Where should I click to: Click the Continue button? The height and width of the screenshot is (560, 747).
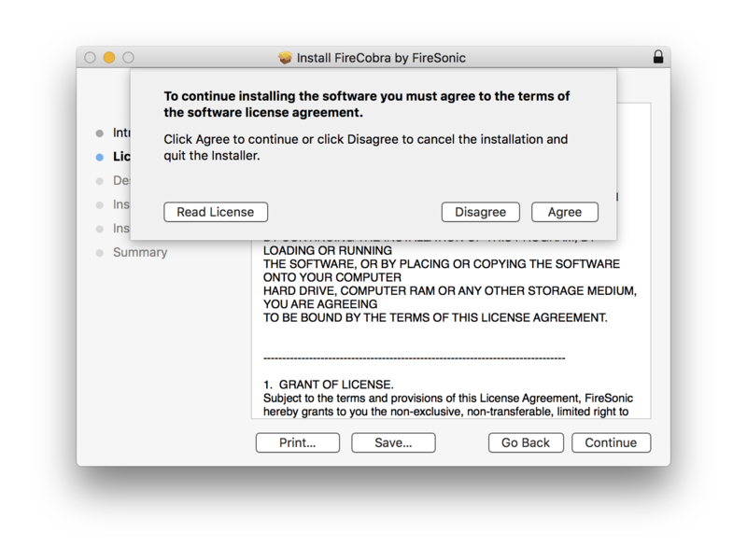[x=611, y=442]
